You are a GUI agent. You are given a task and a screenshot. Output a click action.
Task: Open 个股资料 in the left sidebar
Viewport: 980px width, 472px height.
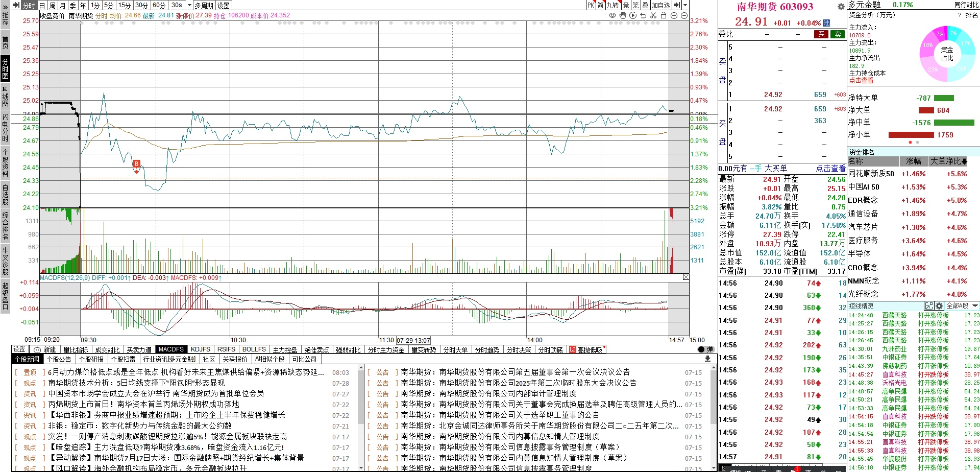[5, 162]
